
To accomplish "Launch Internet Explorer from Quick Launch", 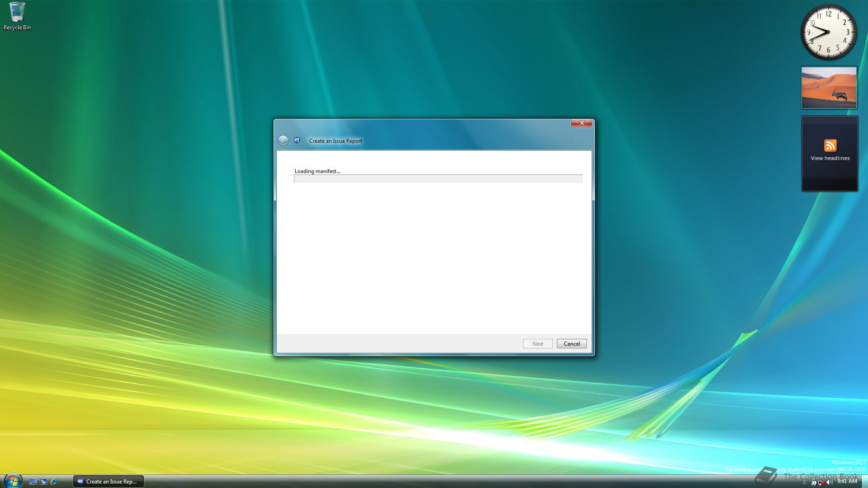I will point(54,482).
